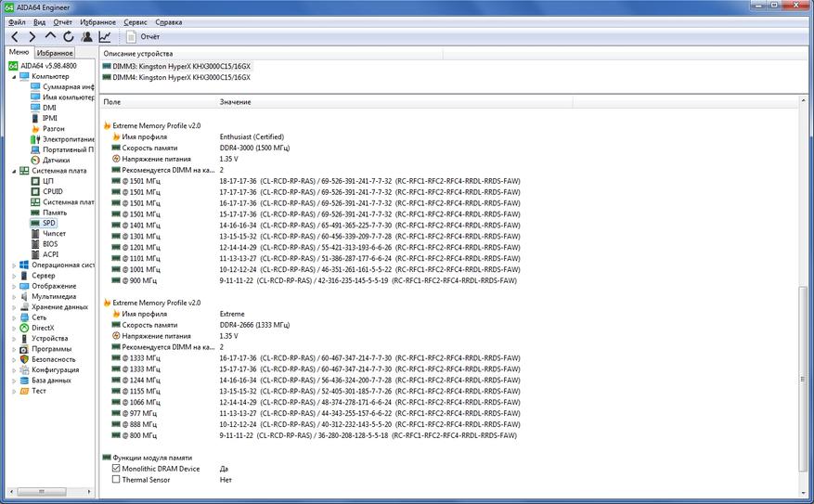Viewport: 814px width, 504px height.
Task: Click the vertical scrollbar thumb in details pane
Action: tap(803, 379)
